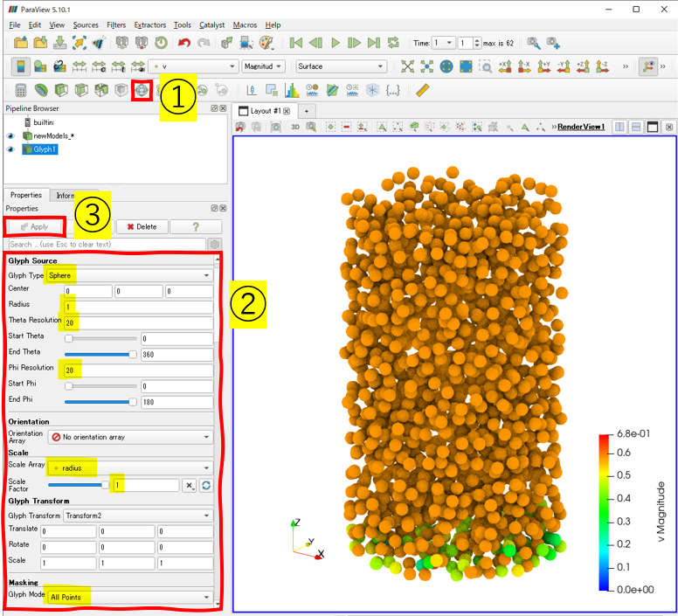Open the advanced properties gear toggle

tap(215, 245)
